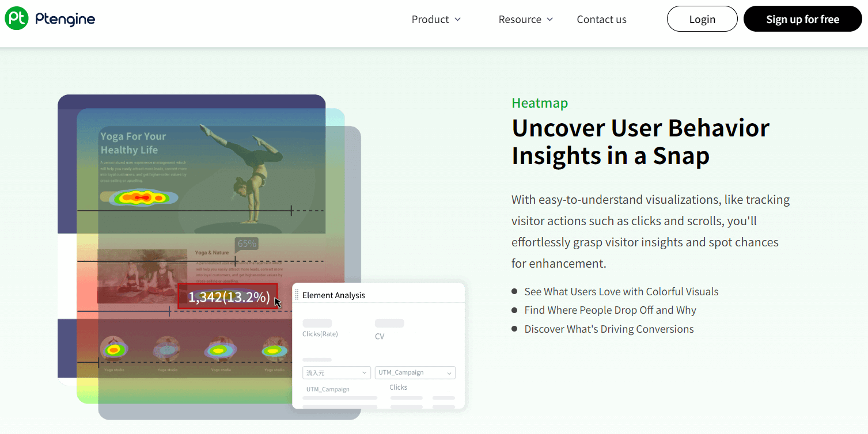
Task: Open the Resource dropdown menu
Action: coord(525,20)
